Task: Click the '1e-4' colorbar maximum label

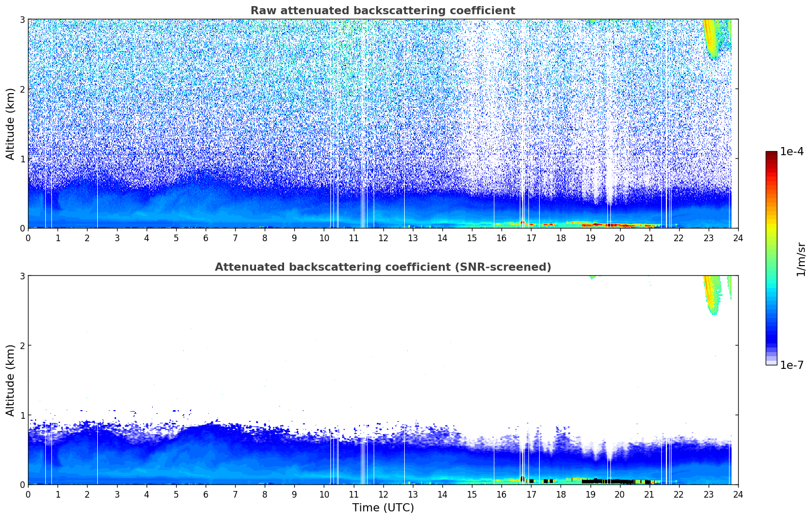Action: (x=792, y=152)
